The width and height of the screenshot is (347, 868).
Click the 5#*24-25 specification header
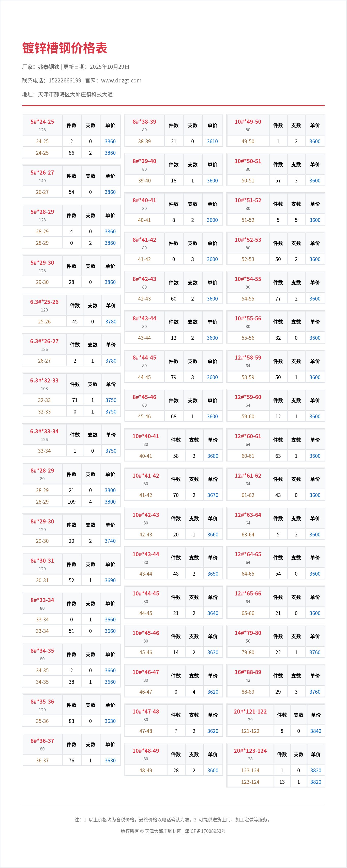(42, 122)
